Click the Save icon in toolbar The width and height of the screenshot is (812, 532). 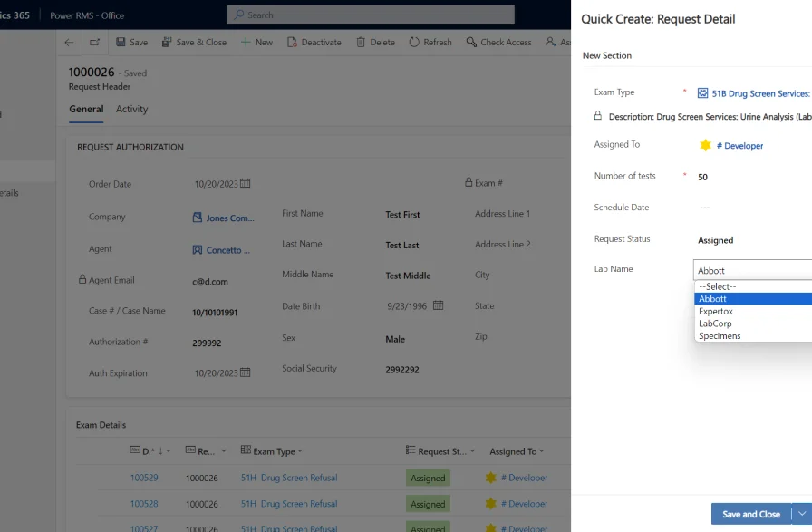(121, 43)
